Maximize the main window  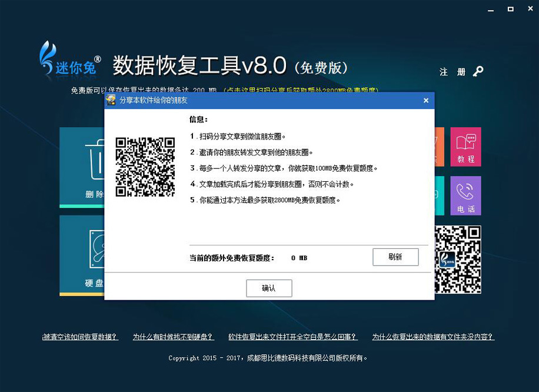pyautogui.click(x=511, y=9)
